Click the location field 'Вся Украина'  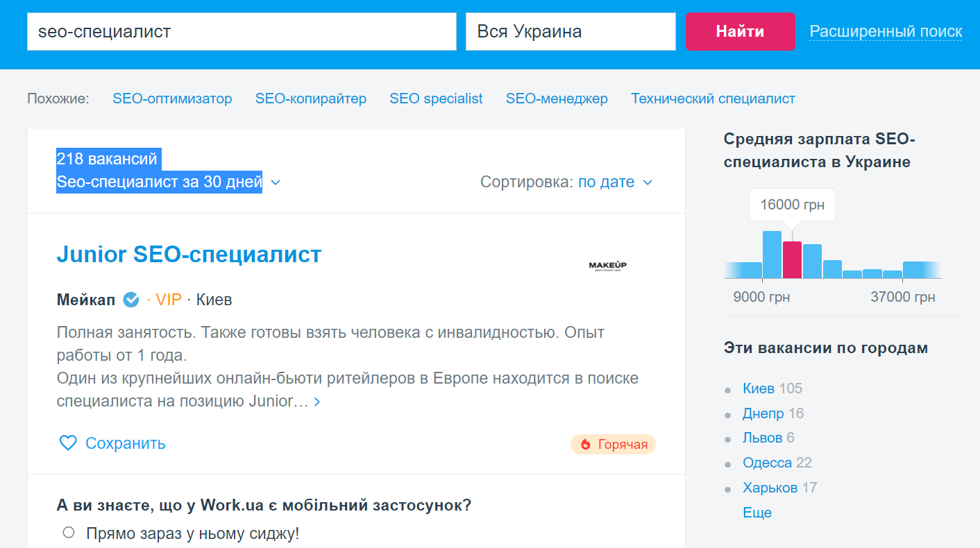coord(570,31)
